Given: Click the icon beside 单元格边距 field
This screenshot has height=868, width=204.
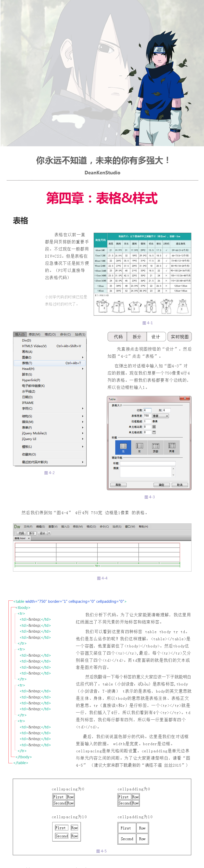Looking at the screenshot, I should tap(154, 427).
